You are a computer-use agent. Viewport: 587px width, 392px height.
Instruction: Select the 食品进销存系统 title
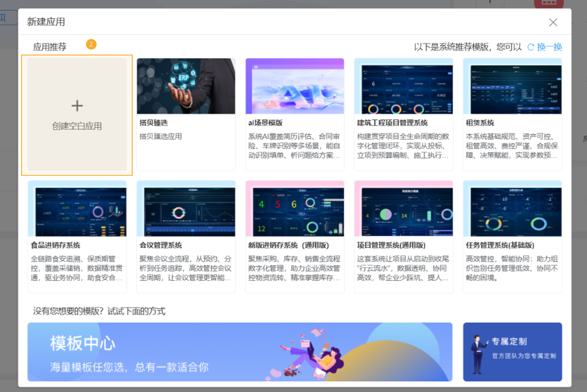coord(55,245)
